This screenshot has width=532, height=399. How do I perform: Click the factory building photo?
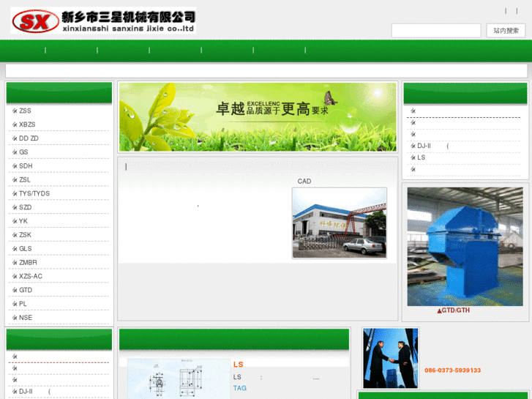point(340,223)
